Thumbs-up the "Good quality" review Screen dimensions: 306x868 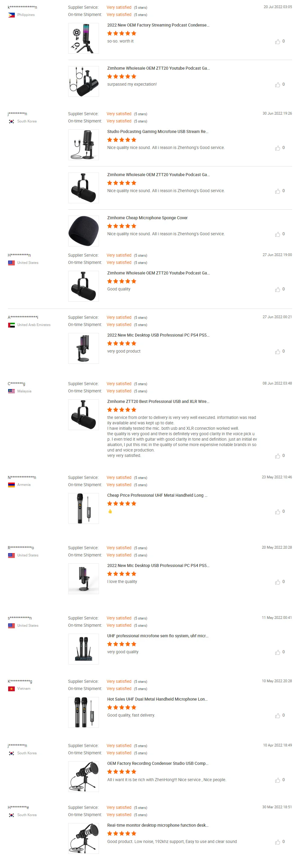(277, 290)
